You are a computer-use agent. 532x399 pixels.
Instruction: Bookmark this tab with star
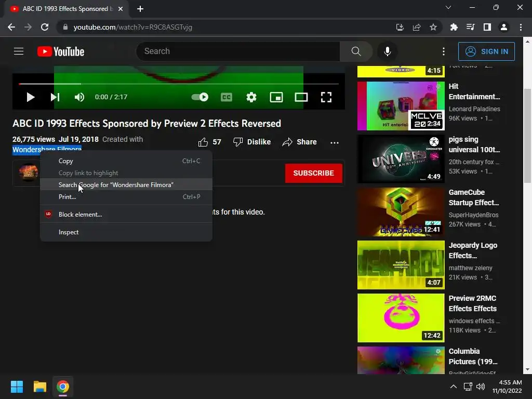(433, 27)
